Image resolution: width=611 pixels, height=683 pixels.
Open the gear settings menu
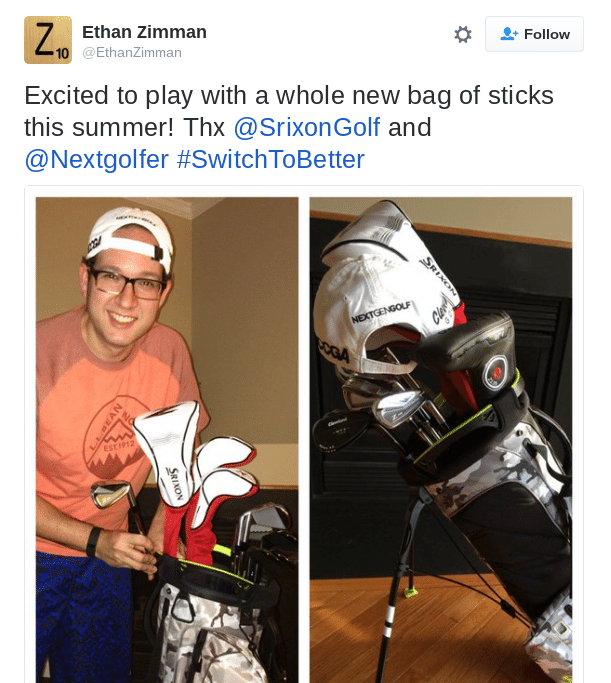click(x=462, y=34)
